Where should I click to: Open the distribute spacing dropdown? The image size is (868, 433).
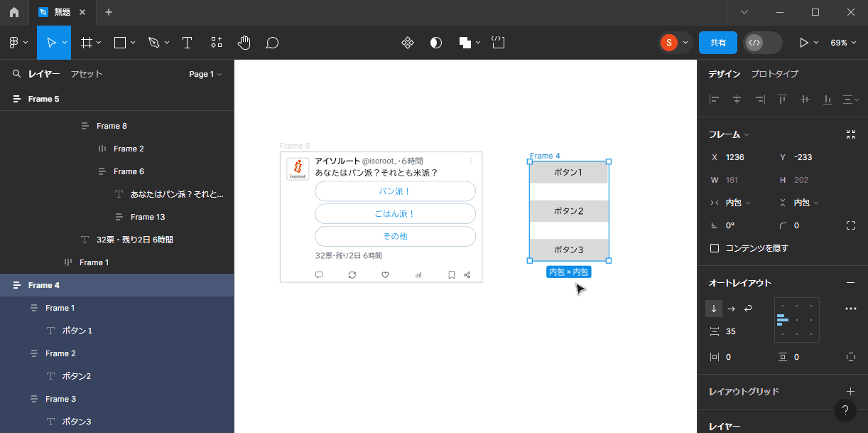tap(850, 100)
